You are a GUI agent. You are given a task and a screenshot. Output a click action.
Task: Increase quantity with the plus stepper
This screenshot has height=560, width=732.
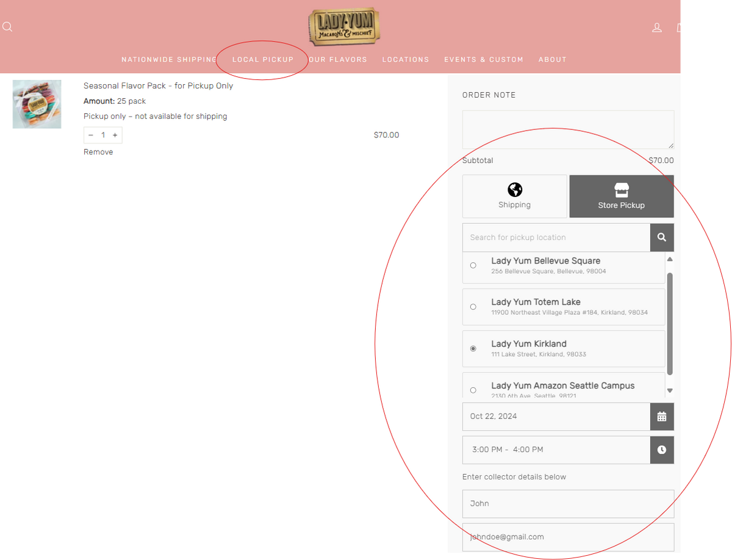coord(115,135)
